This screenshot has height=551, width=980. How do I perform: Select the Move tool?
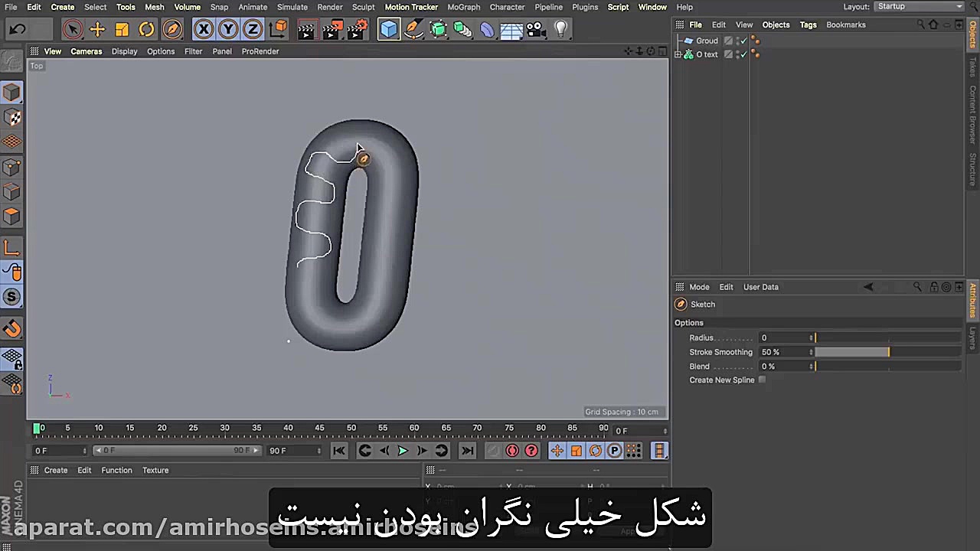click(97, 29)
